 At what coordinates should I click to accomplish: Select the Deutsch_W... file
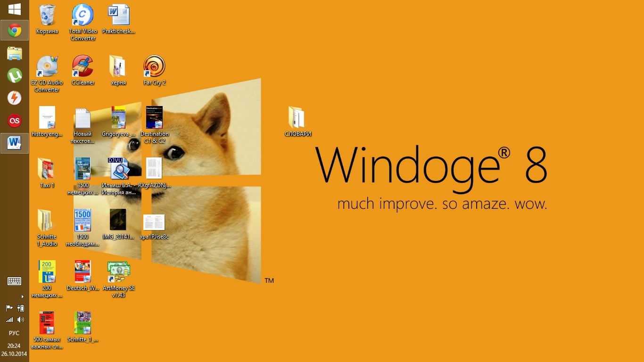click(83, 276)
